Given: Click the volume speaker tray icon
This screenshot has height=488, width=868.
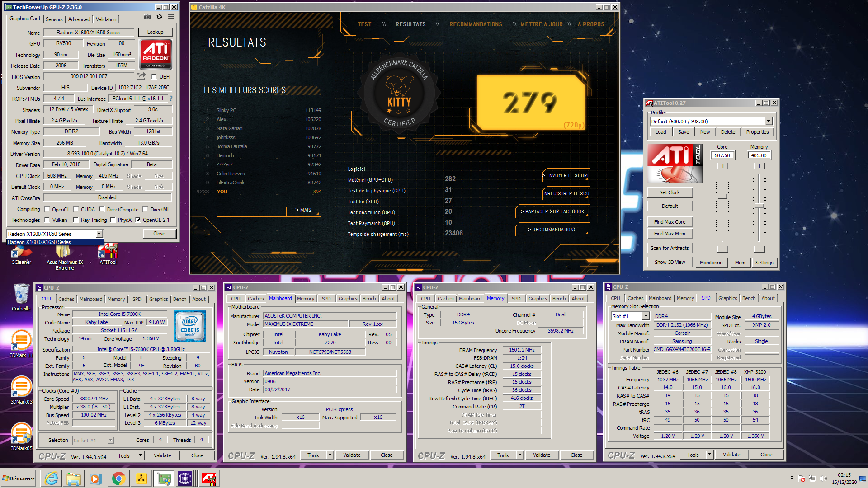Looking at the screenshot, I should [x=823, y=479].
